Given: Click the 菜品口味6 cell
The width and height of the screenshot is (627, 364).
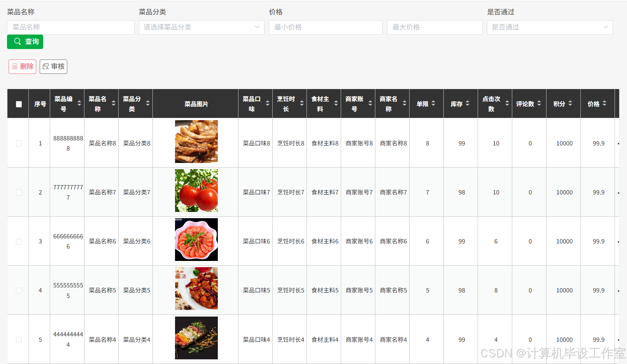Looking at the screenshot, I should tap(256, 241).
